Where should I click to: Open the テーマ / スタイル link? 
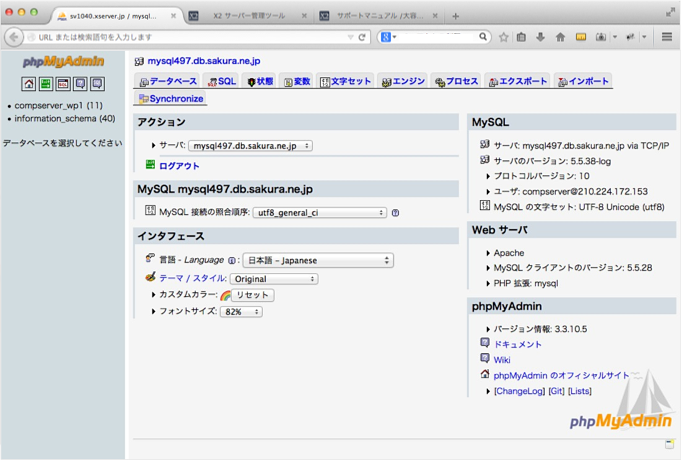tap(192, 278)
